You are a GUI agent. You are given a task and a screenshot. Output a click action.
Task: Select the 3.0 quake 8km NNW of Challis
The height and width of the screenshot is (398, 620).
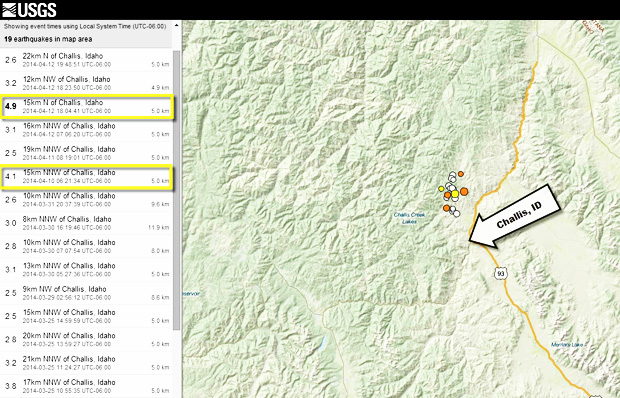click(x=86, y=223)
